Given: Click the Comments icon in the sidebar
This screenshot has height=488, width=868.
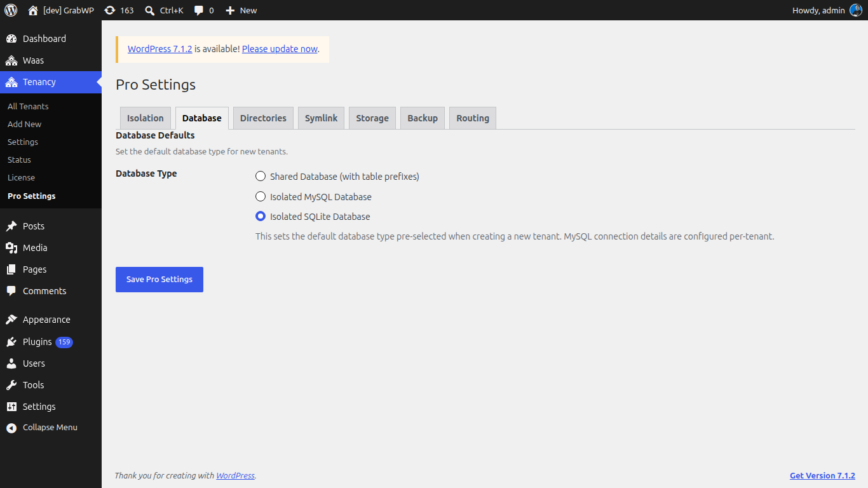Looking at the screenshot, I should click(11, 291).
